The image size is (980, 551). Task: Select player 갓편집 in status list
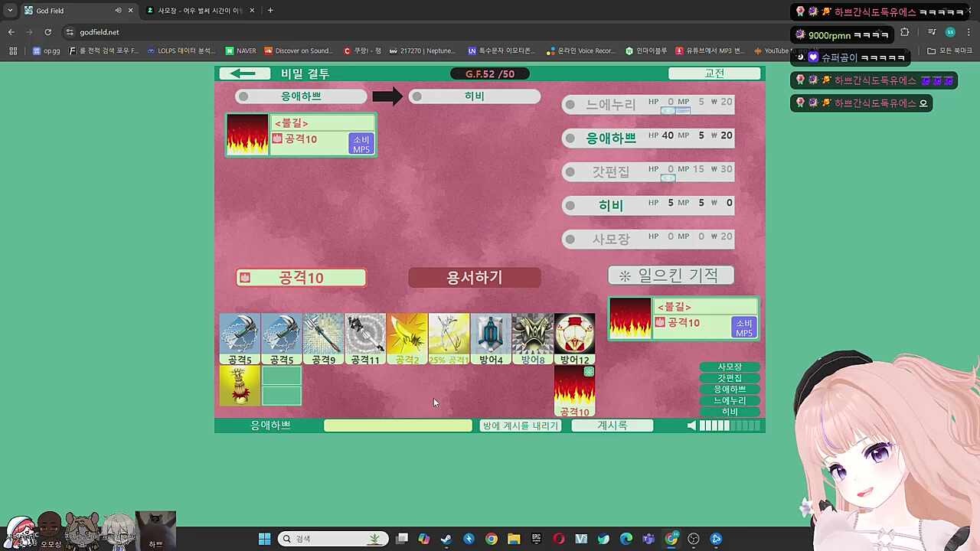pos(648,172)
